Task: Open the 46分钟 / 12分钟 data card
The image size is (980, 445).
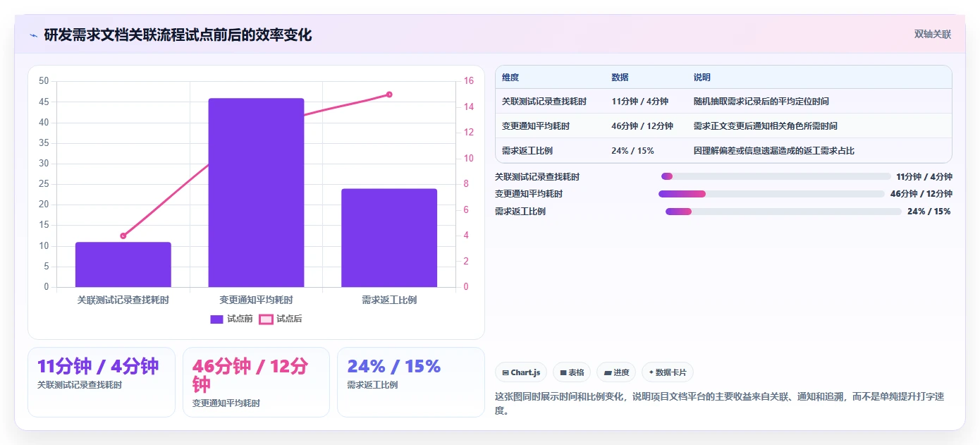Action: 256,382
